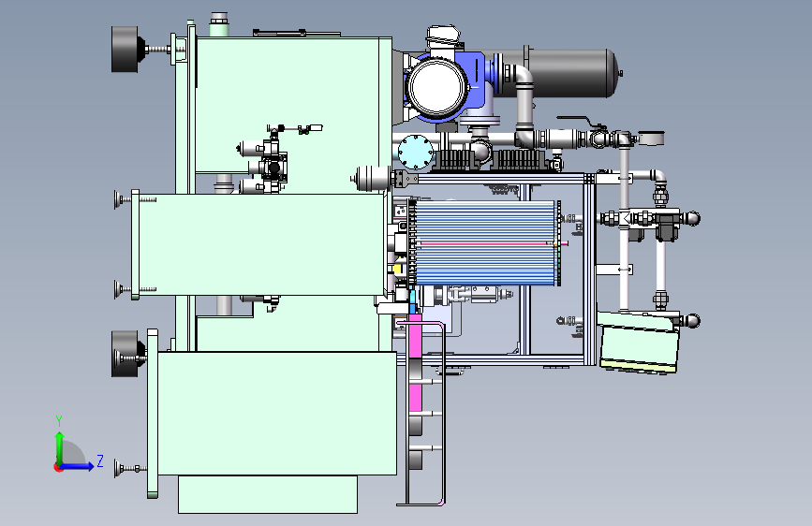The image size is (812, 526).
Task: Click the blue Z axis arrow of the triad
Action: pos(77,466)
